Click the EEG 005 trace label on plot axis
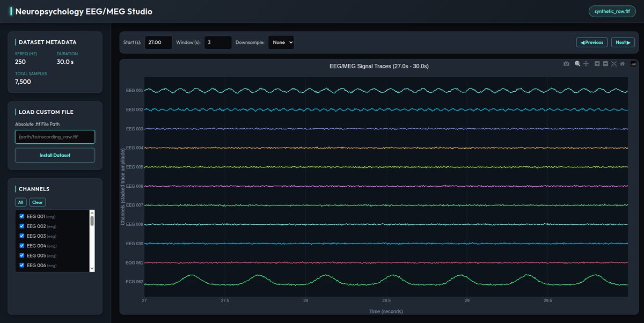 (x=134, y=167)
